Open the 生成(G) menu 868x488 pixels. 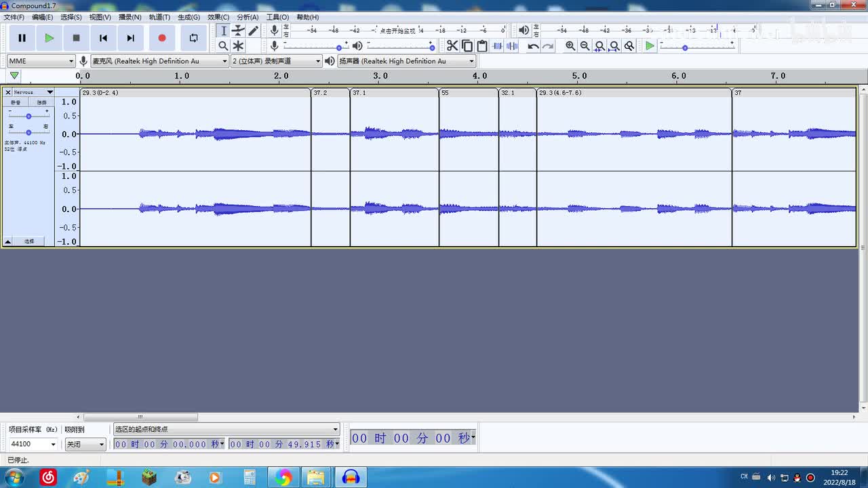tap(189, 17)
